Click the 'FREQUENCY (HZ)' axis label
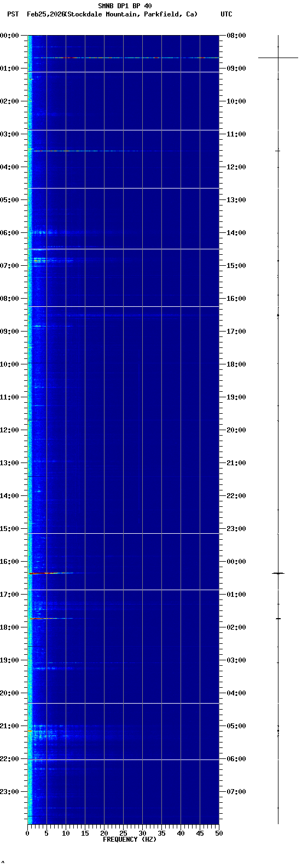This screenshot has height=868, width=302. 130,840
